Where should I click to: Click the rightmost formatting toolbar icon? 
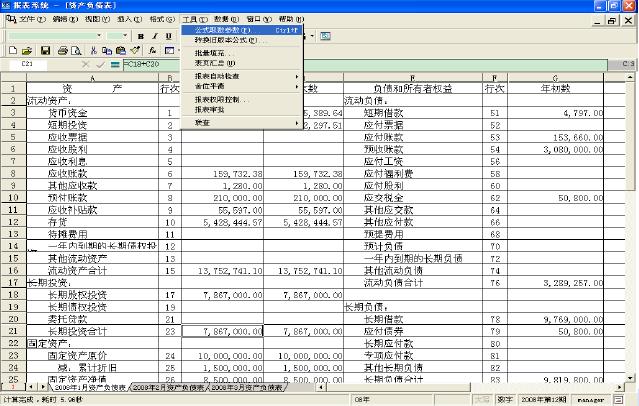pyautogui.click(x=325, y=36)
